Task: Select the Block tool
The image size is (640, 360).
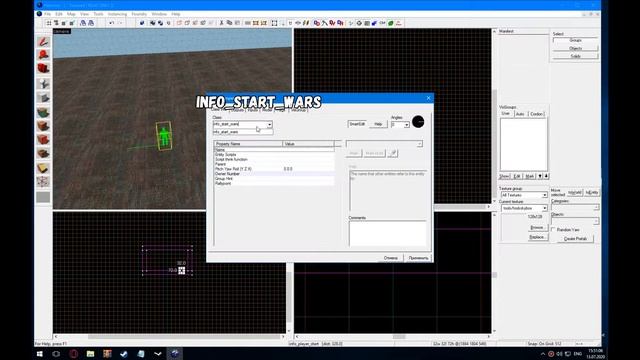Action: pos(43,98)
